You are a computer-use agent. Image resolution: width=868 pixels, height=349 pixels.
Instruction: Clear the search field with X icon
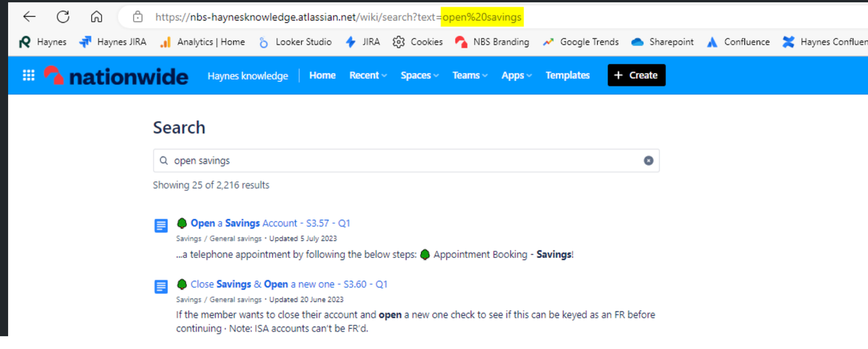(648, 161)
